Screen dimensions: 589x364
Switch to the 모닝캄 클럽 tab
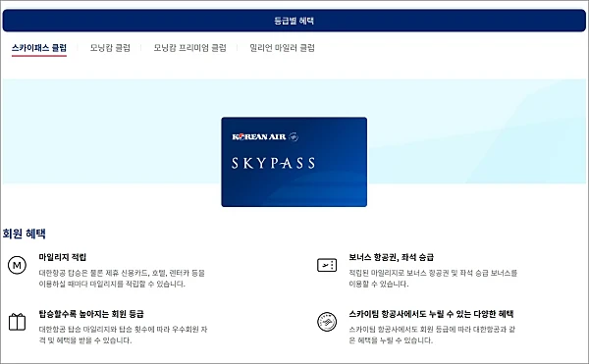(110, 48)
